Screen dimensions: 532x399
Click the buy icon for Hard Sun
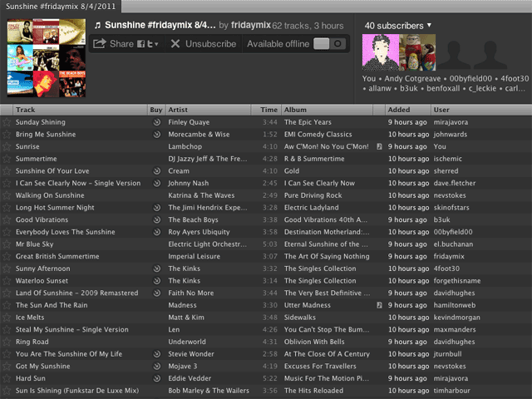click(156, 378)
